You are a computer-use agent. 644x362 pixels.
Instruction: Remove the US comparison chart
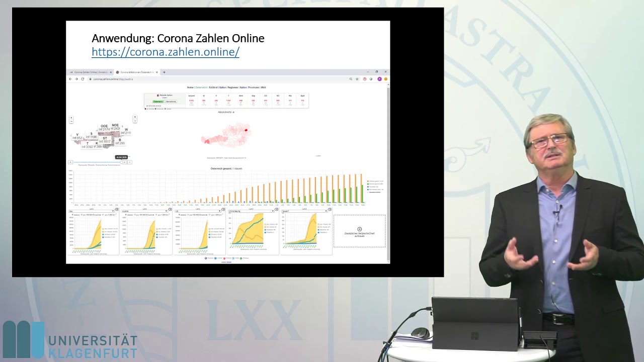point(223,209)
